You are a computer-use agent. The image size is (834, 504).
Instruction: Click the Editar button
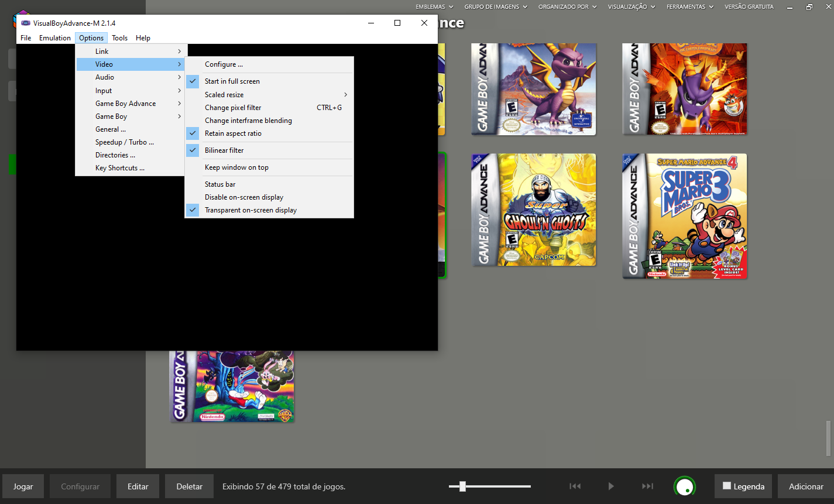(138, 486)
